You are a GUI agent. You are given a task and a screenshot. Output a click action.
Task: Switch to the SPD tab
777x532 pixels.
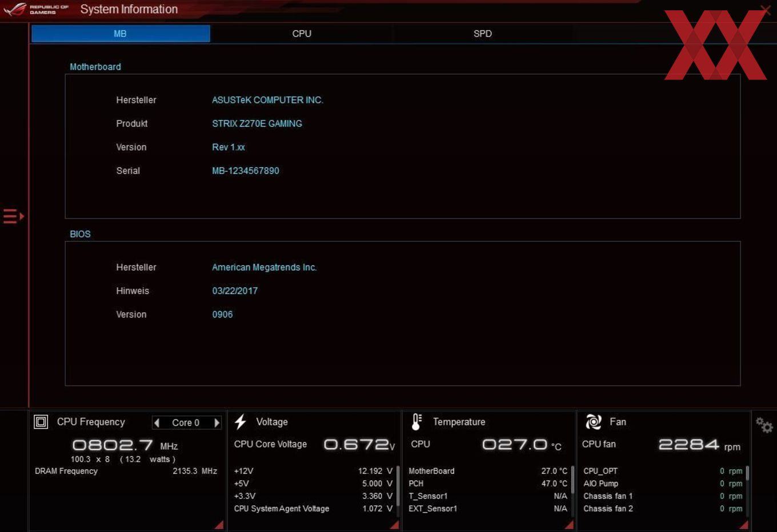483,34
